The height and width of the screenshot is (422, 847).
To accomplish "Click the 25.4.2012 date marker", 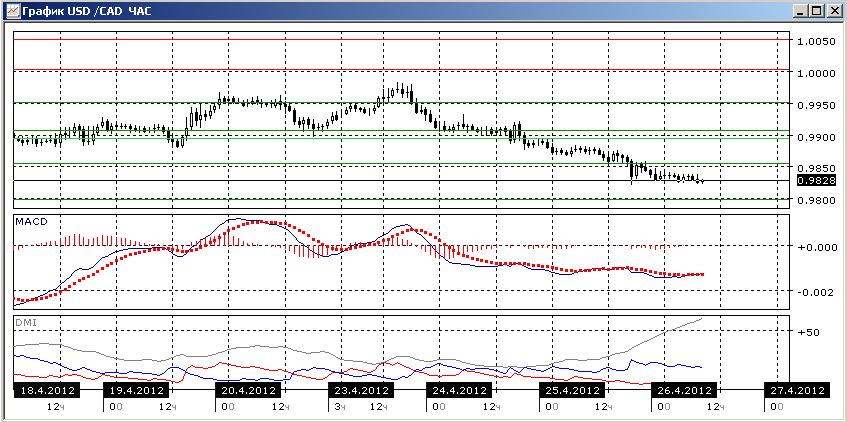I will pos(572,390).
